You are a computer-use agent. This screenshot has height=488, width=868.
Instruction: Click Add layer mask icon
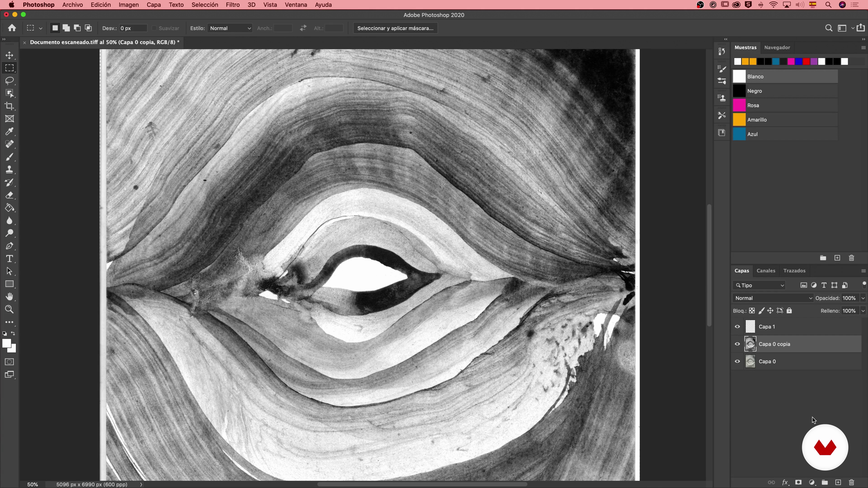click(x=798, y=482)
